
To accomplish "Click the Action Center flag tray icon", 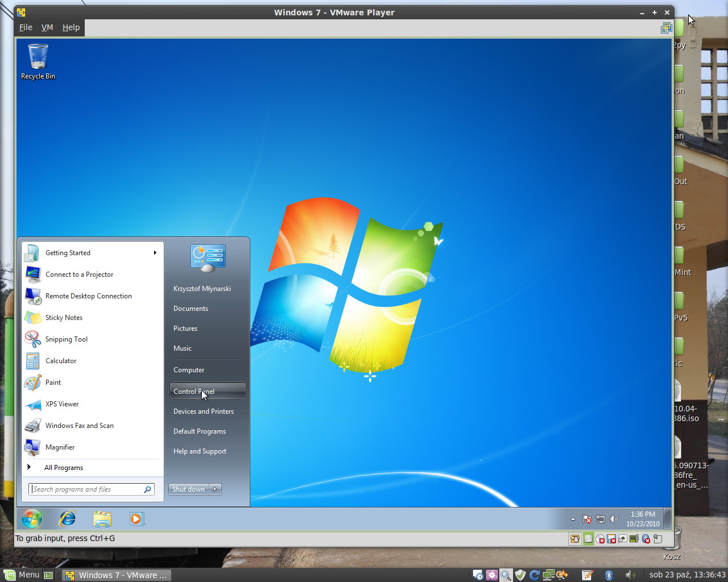I will 587,519.
